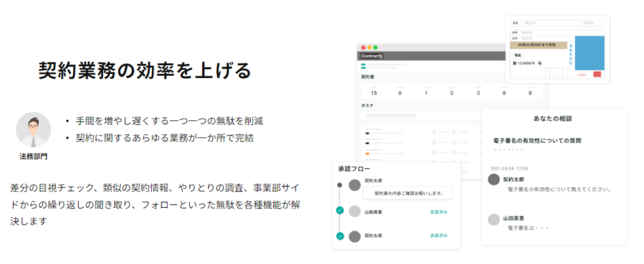Click the 契約書 section label in ContractS window
The image size is (644, 264).
367,77
